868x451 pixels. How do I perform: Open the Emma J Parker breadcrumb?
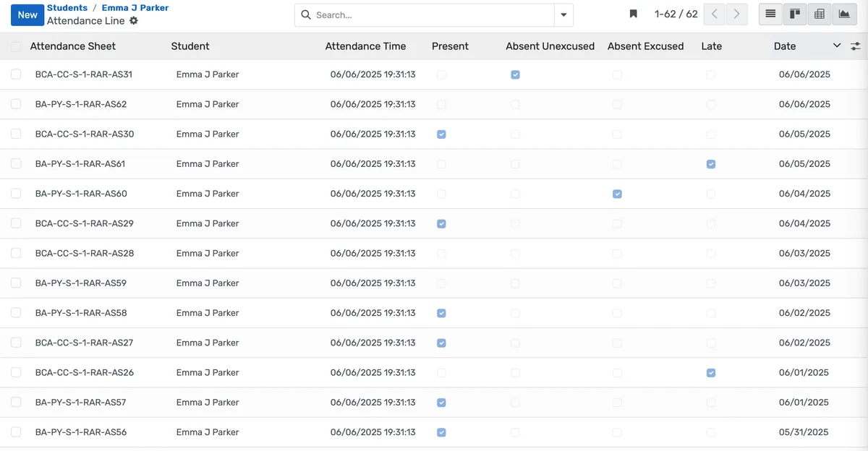coord(135,7)
